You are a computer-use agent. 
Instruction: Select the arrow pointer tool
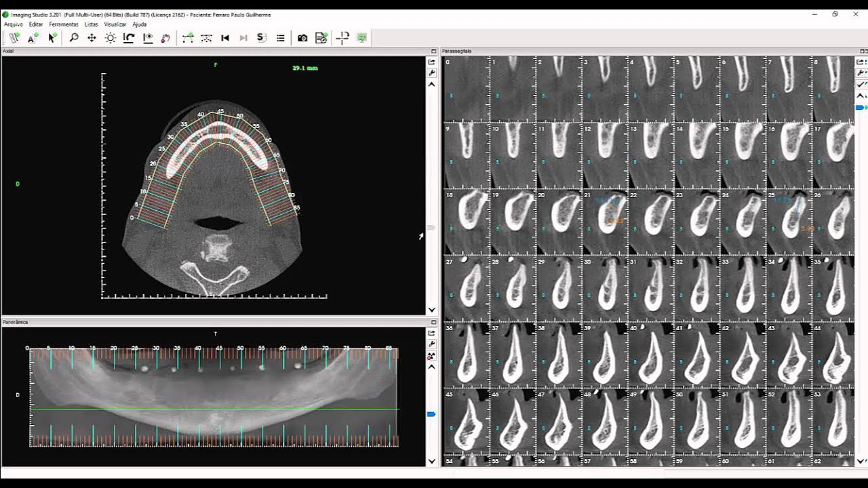click(52, 38)
